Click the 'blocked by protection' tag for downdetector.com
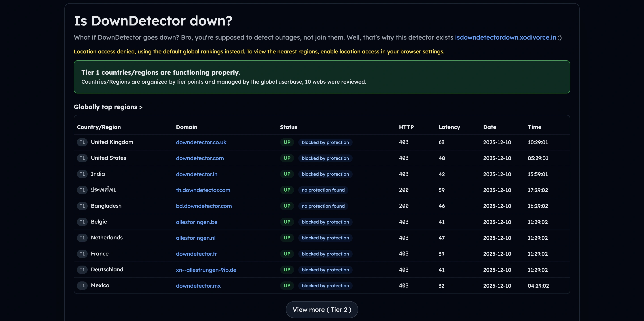644x321 pixels. 325,158
